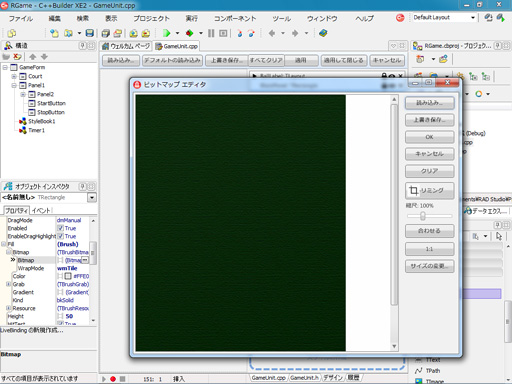Click 適用して閉じる in style designer

[344, 60]
